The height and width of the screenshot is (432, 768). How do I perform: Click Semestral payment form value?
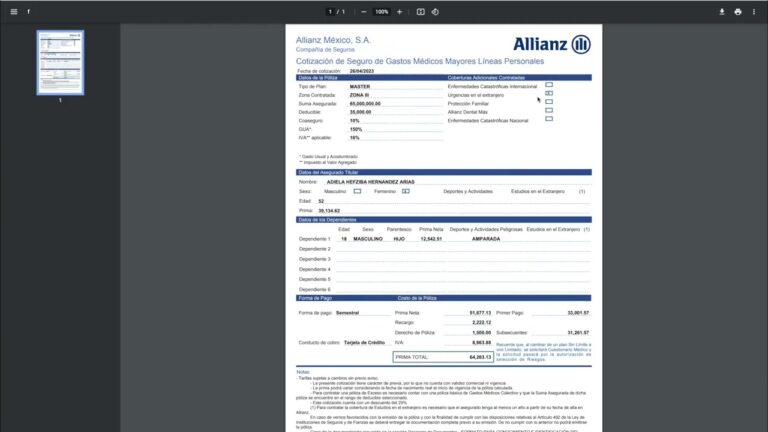click(x=347, y=312)
